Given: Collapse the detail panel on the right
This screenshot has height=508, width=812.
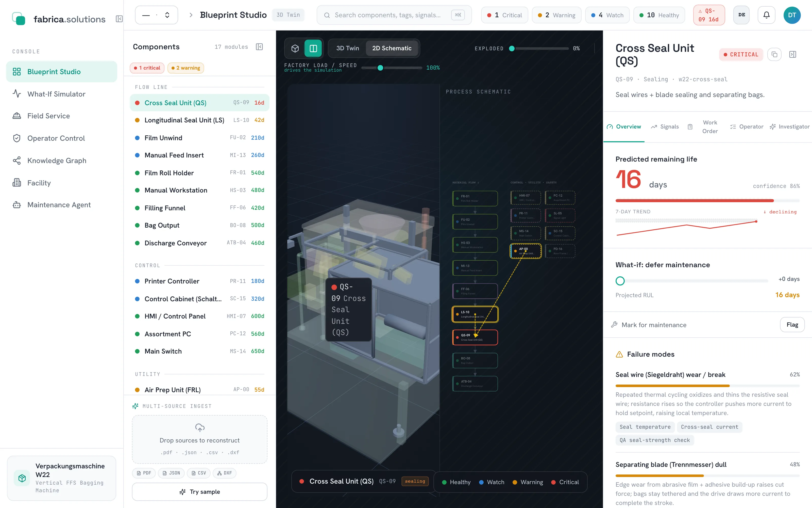Looking at the screenshot, I should point(792,54).
